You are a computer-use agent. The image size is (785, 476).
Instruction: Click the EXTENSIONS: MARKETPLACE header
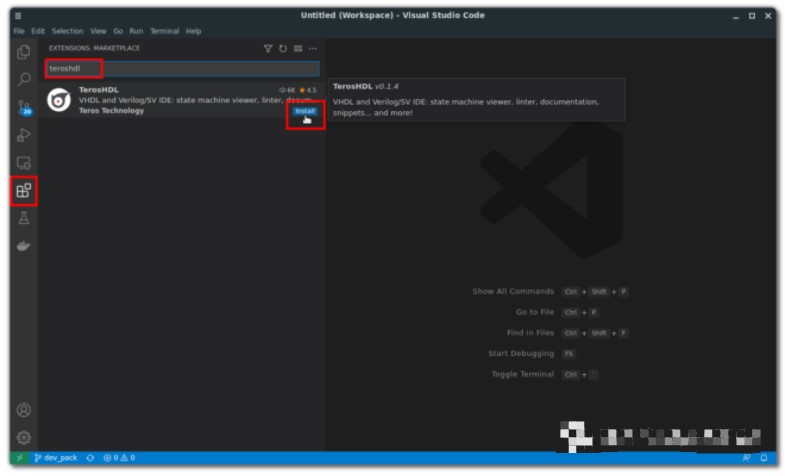click(95, 48)
